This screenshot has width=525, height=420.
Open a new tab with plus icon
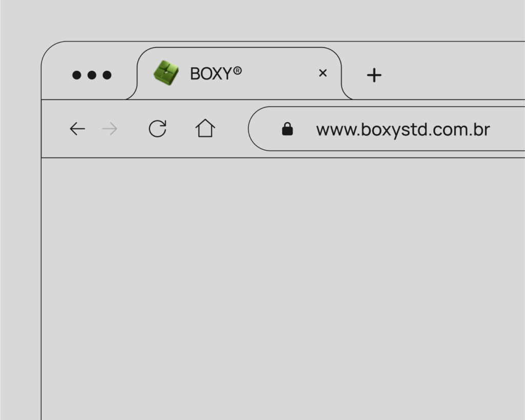(x=374, y=75)
